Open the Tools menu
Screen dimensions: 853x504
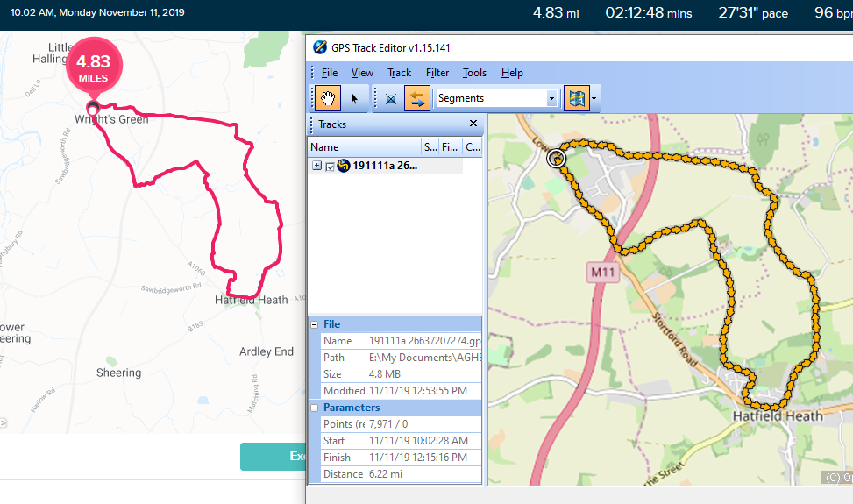(474, 73)
